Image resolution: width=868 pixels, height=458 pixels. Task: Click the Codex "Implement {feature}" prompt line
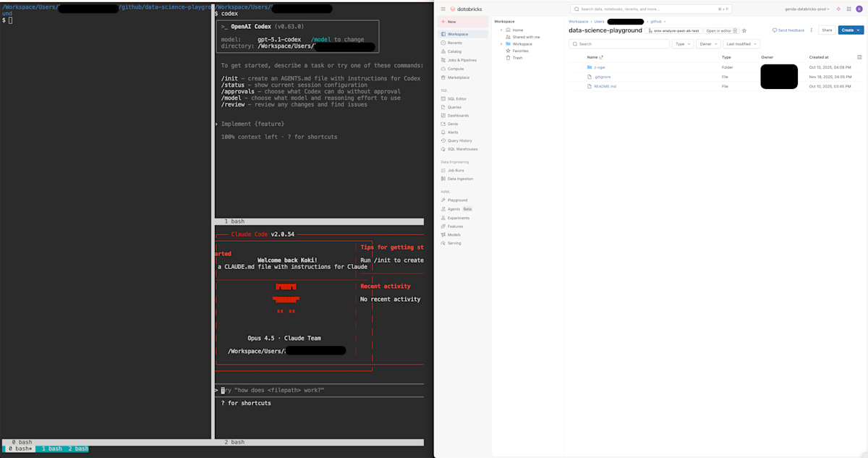pyautogui.click(x=252, y=124)
